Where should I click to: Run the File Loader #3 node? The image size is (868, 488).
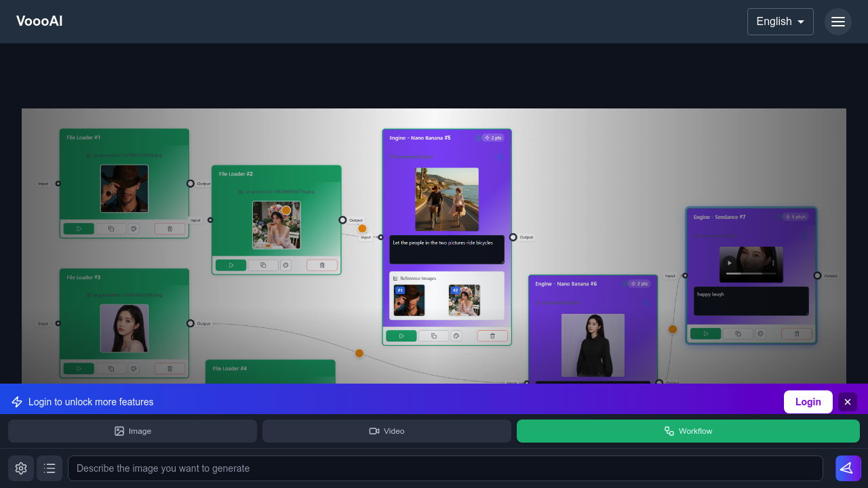[x=79, y=368]
